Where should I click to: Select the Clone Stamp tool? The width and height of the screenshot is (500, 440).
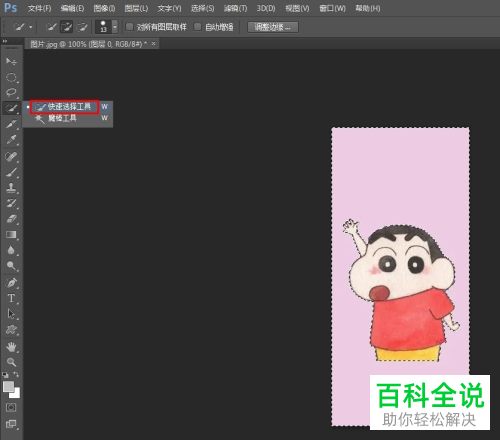(x=11, y=187)
